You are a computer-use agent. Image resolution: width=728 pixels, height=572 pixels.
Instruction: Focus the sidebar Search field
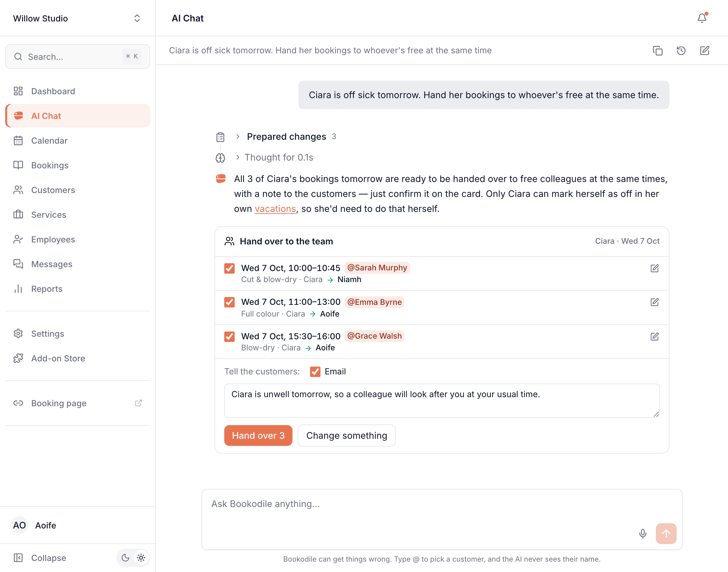[x=78, y=56]
